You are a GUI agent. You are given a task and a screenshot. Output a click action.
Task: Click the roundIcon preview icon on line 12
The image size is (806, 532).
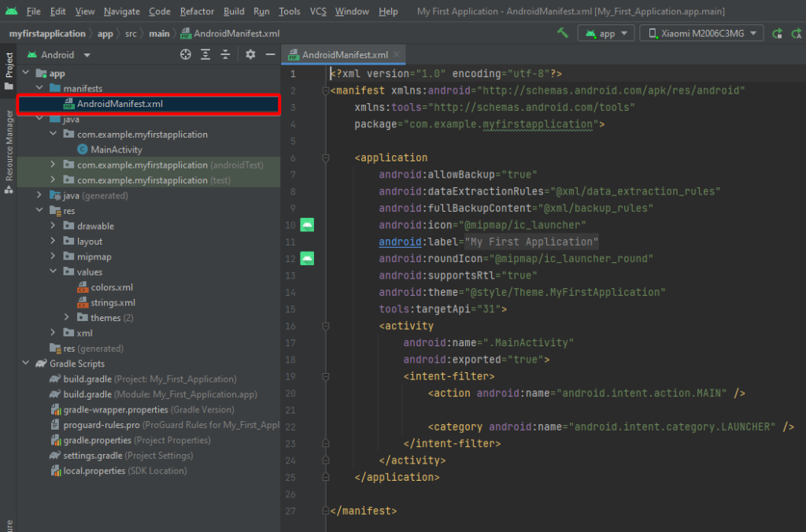306,258
